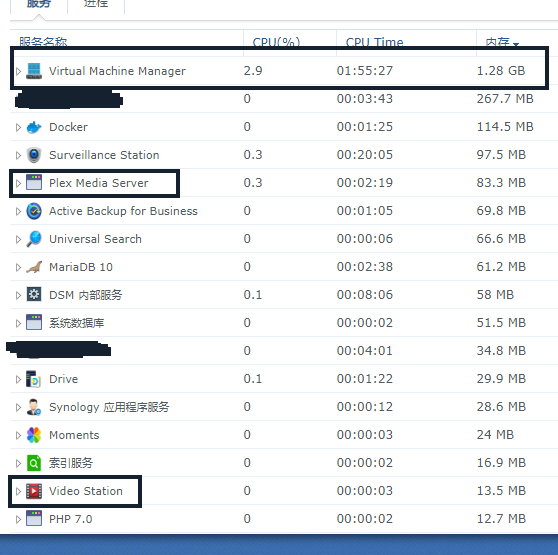Click the Synology 应用程序服务 user icon

(x=34, y=407)
